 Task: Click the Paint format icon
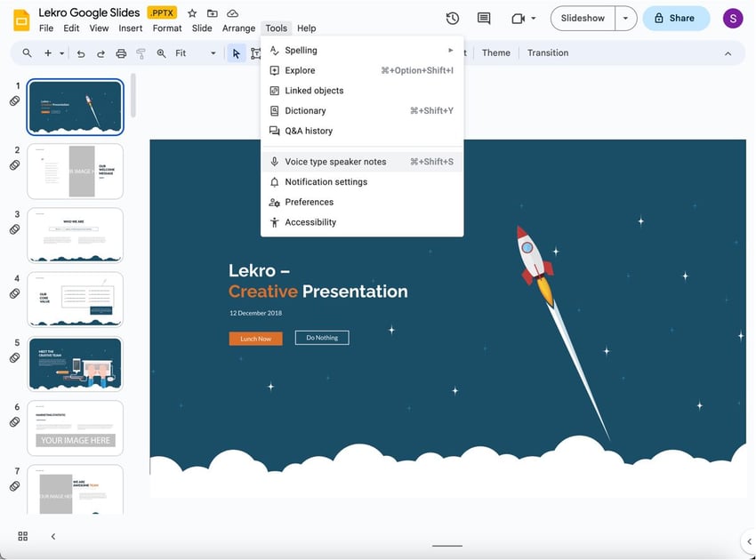click(140, 52)
